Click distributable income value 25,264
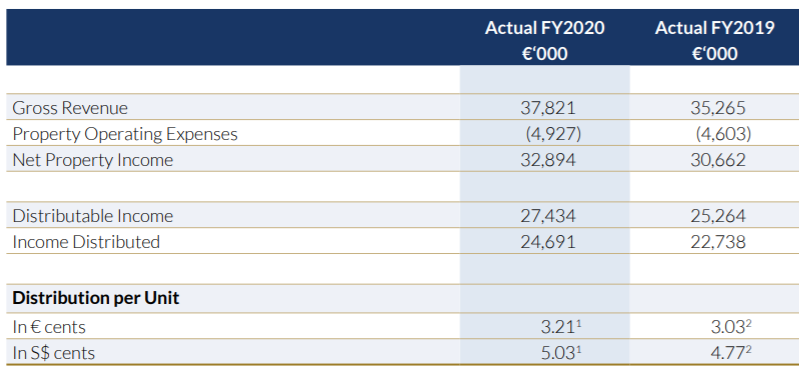799x373 pixels. point(718,216)
